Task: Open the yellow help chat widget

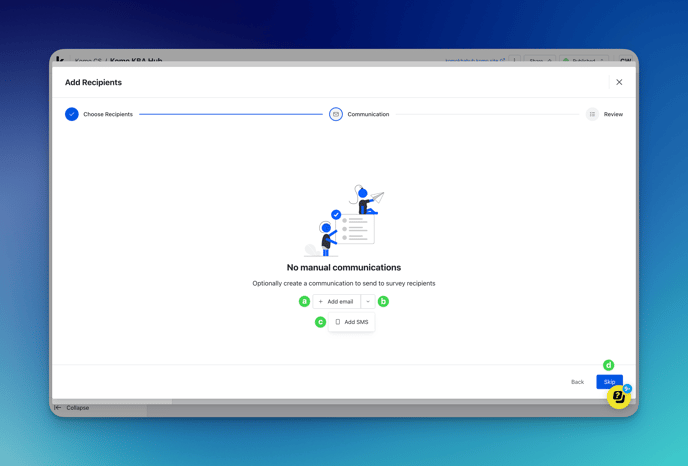Action: pos(619,397)
